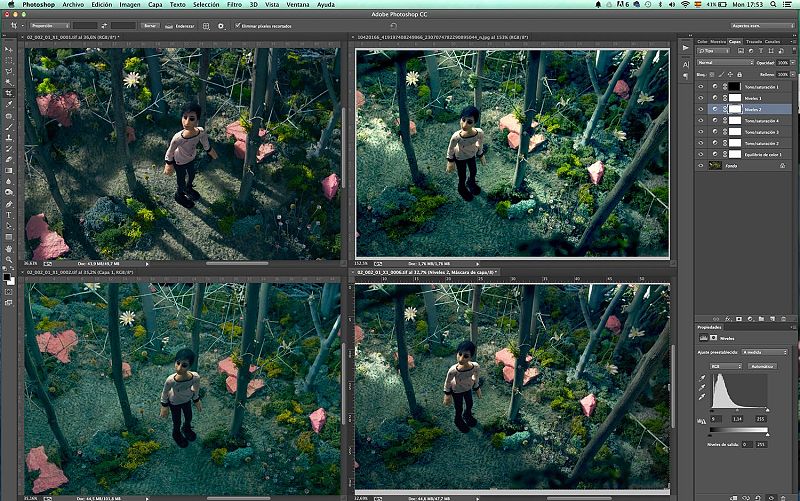Viewport: 800px width, 501px height.
Task: Open the Filtro menu
Action: pos(234,5)
